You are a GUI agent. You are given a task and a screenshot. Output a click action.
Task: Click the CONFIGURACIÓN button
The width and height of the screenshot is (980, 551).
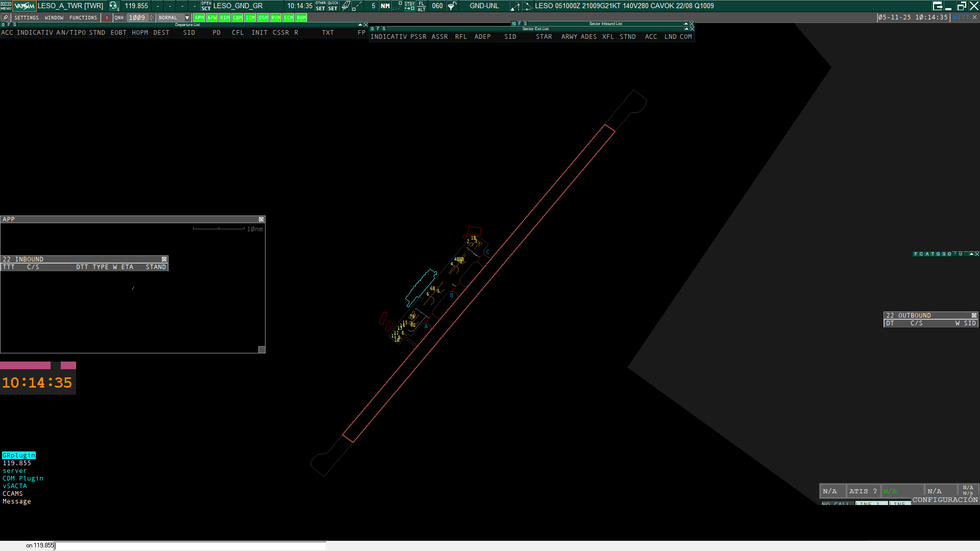[x=945, y=500]
